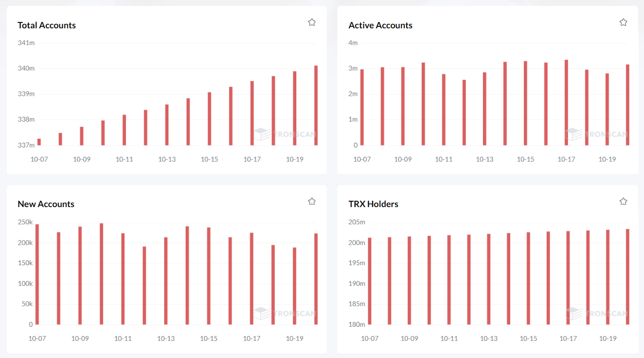Click the 340m gridline label in Total Accounts

(26, 68)
